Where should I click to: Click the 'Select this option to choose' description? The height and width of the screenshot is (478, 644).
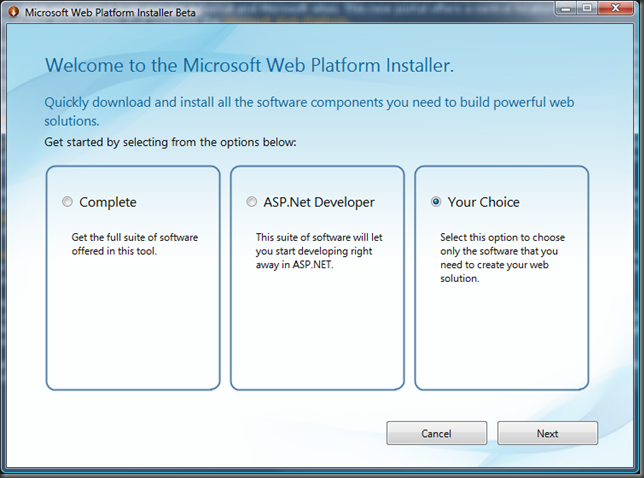pos(502,257)
